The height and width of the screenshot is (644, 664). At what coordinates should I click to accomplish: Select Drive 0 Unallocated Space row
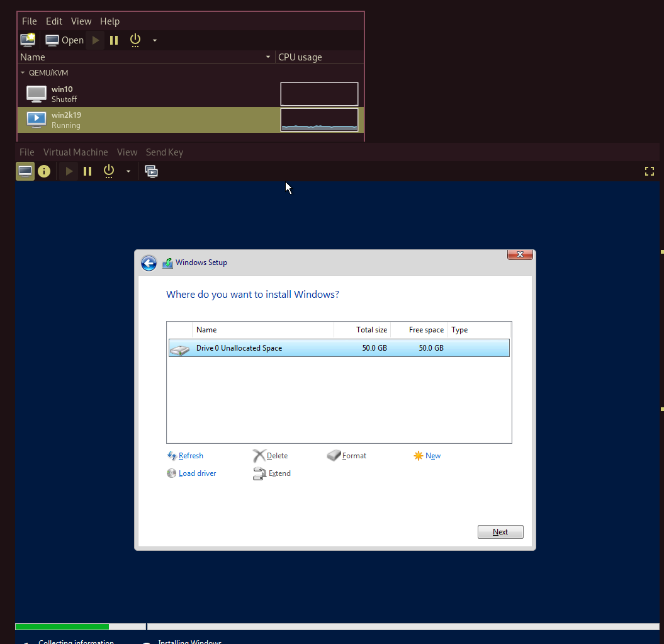(339, 348)
